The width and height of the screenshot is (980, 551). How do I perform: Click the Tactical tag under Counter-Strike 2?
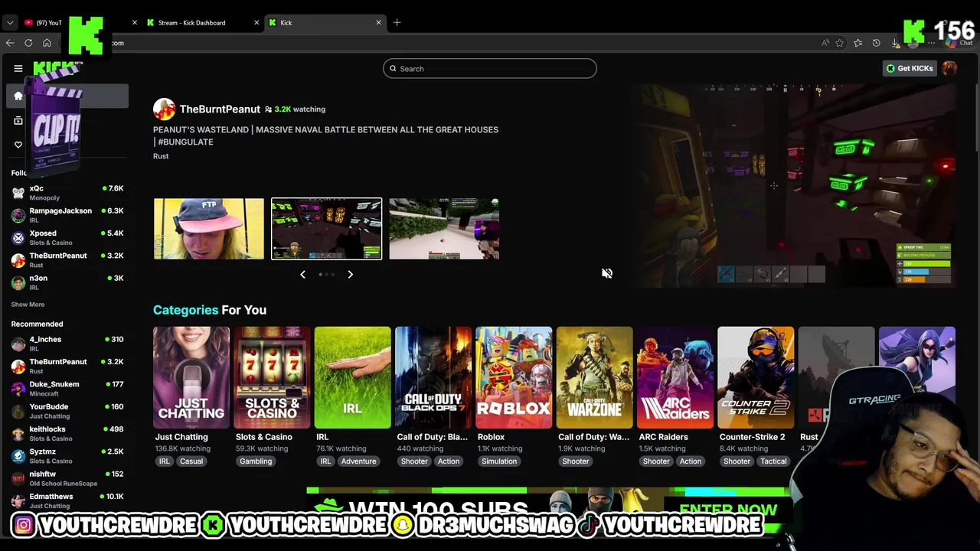pos(773,461)
